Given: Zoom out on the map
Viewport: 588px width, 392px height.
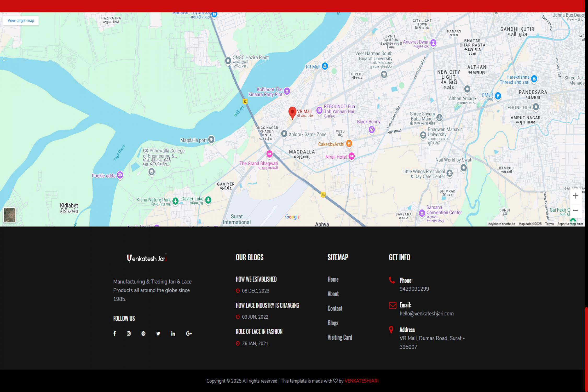Looking at the screenshot, I should [575, 211].
